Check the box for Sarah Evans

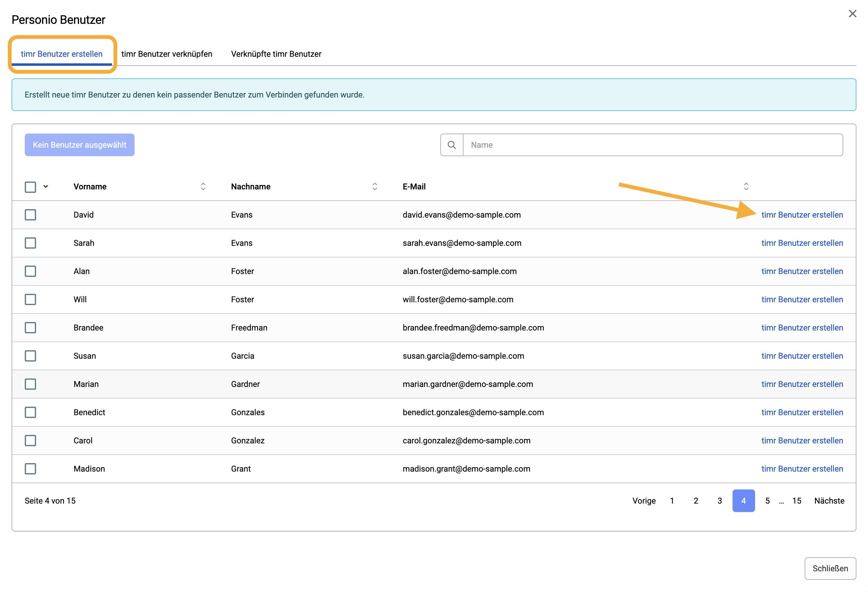pyautogui.click(x=30, y=243)
